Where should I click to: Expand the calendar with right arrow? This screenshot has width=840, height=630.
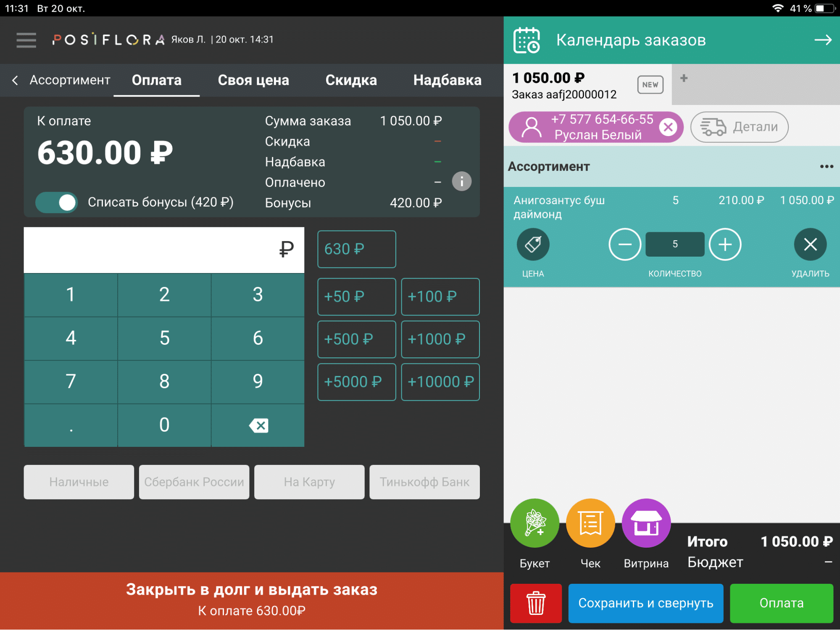coord(823,40)
